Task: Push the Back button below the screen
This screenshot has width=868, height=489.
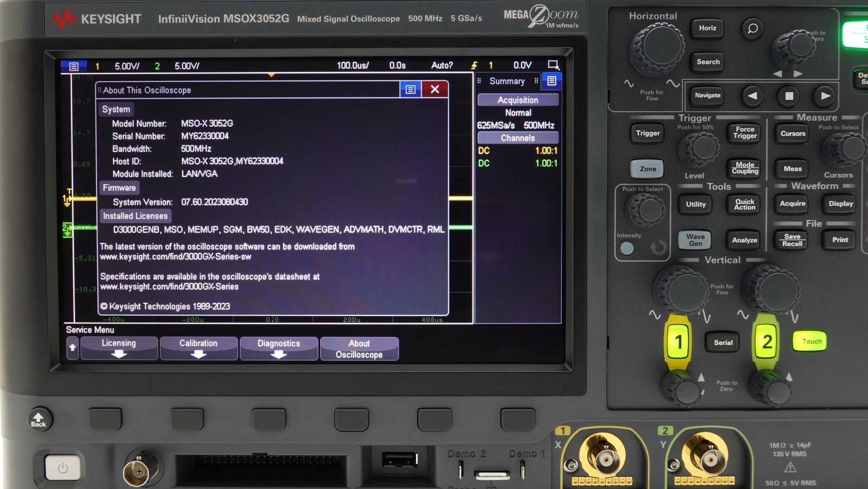Action: tap(39, 420)
